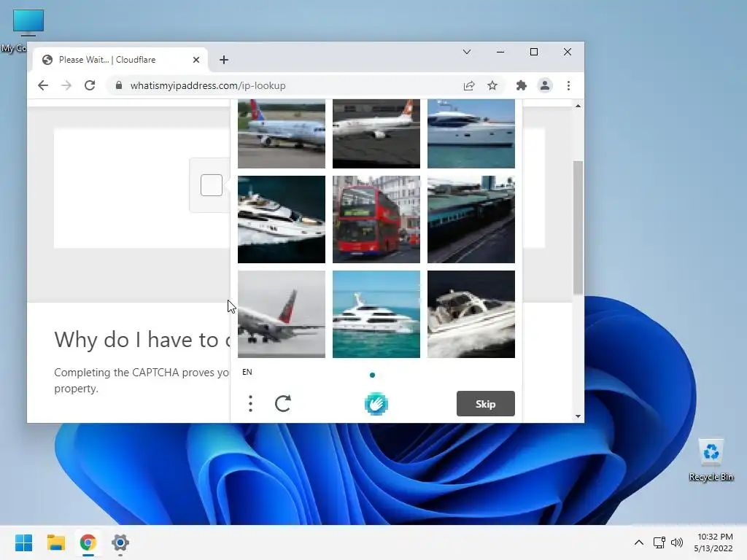747x560 pixels.
Task: Open the Extensions puzzle icon
Action: click(x=521, y=86)
